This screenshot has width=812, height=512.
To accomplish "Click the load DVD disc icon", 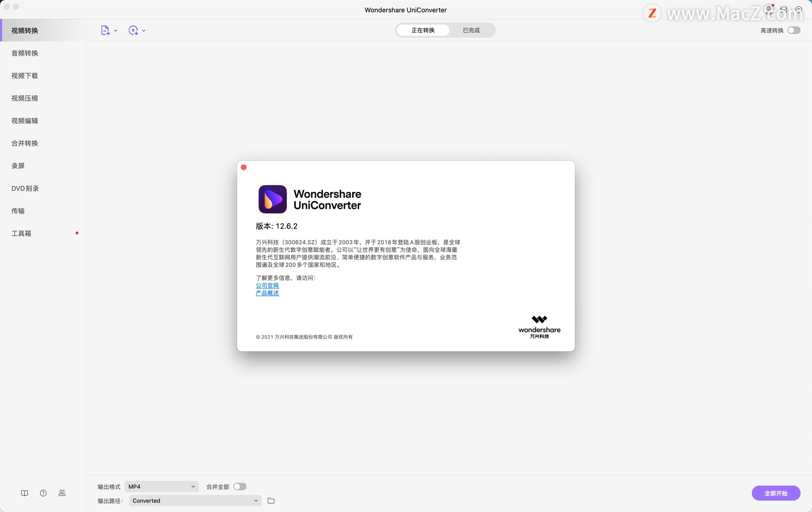I will (x=133, y=31).
